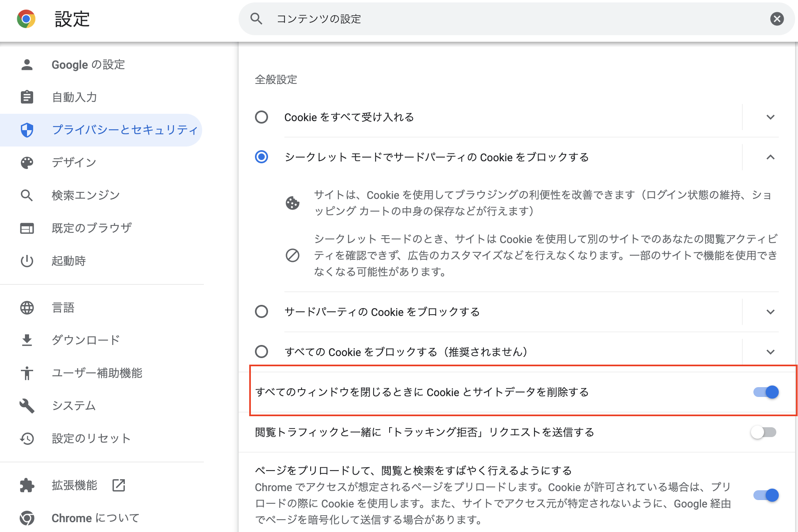Enable トラッキング拒否 request toggle

coord(764,432)
